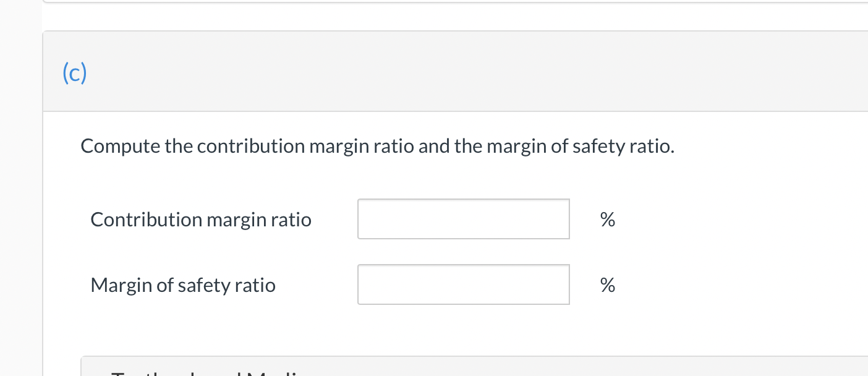
Task: Click the Contribution margin ratio input field
Action: tap(463, 219)
